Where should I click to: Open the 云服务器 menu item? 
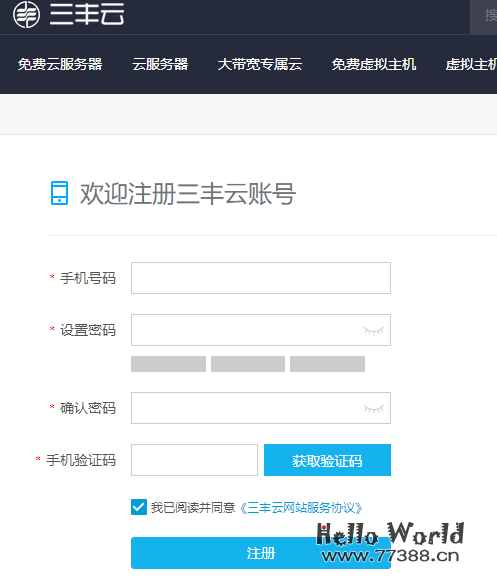pyautogui.click(x=160, y=64)
